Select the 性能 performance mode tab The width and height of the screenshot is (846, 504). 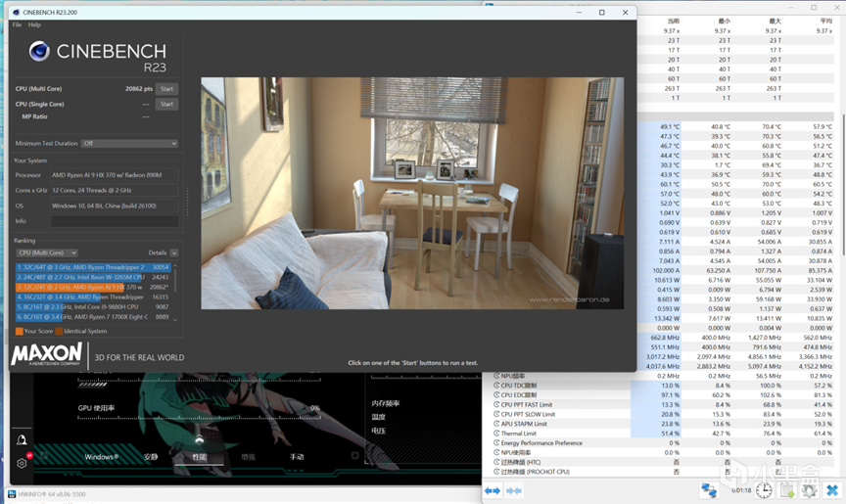pyautogui.click(x=199, y=457)
